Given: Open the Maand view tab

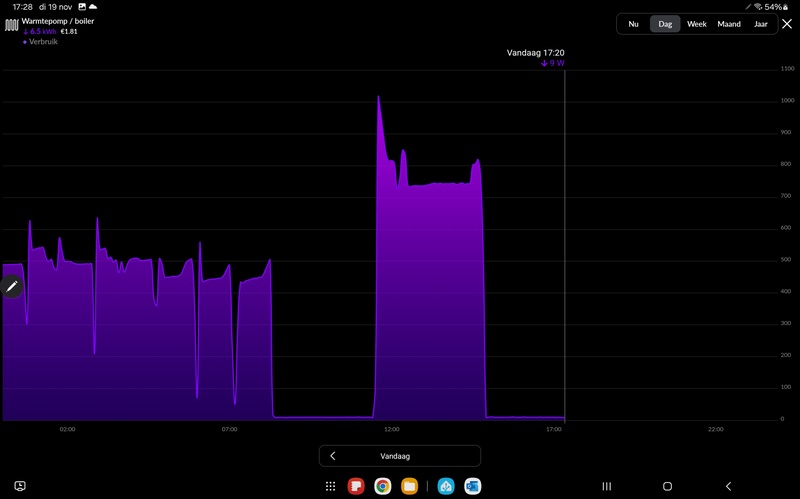Looking at the screenshot, I should click(x=729, y=24).
